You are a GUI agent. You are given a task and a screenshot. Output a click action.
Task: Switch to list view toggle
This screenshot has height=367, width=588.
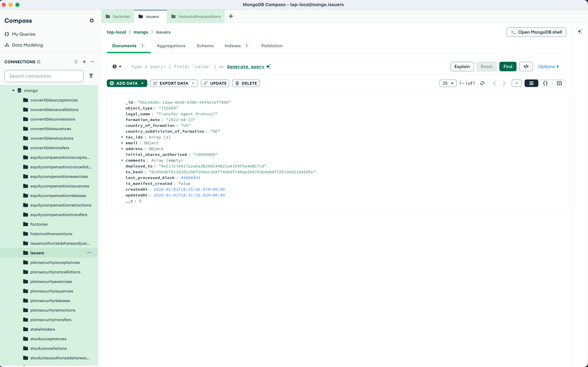(x=531, y=83)
